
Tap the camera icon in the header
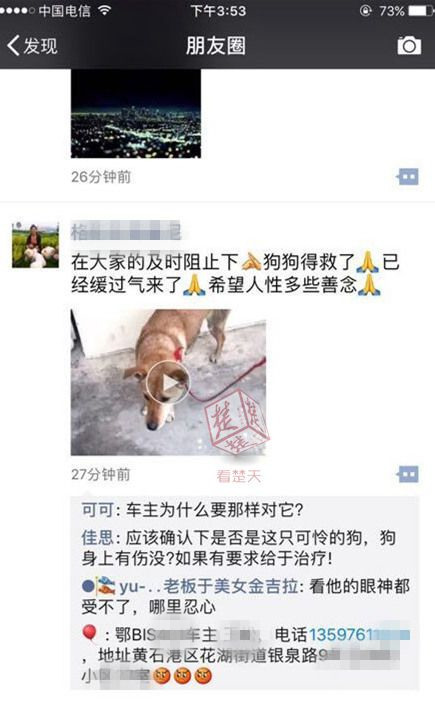pos(409,46)
